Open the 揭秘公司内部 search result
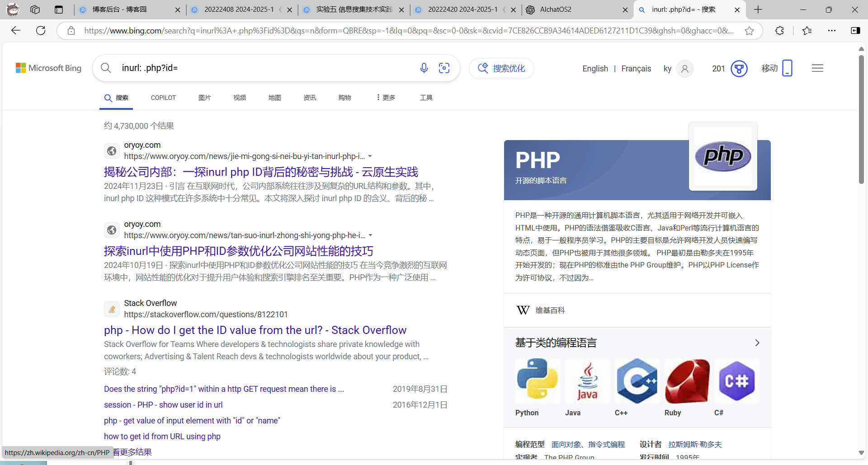The height and width of the screenshot is (465, 868). click(x=261, y=172)
